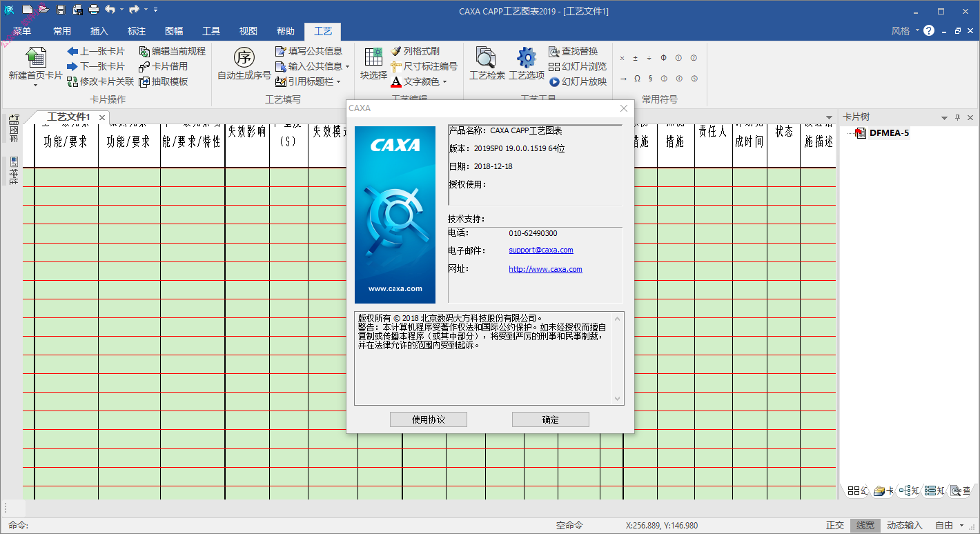
Task: Activate the 列格式刷 column format brush
Action: [415, 51]
